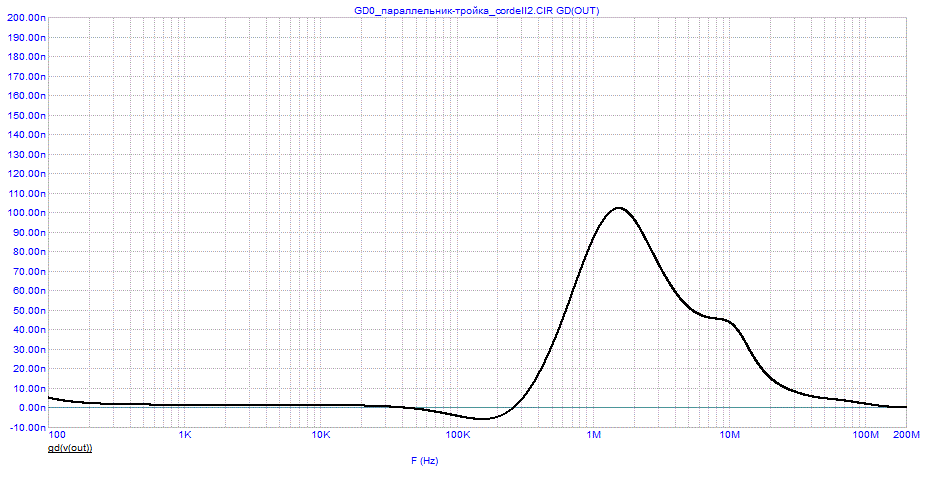Click the 150.00n y-axis value
Viewport: 933px width, 478px height.
pyautogui.click(x=26, y=115)
